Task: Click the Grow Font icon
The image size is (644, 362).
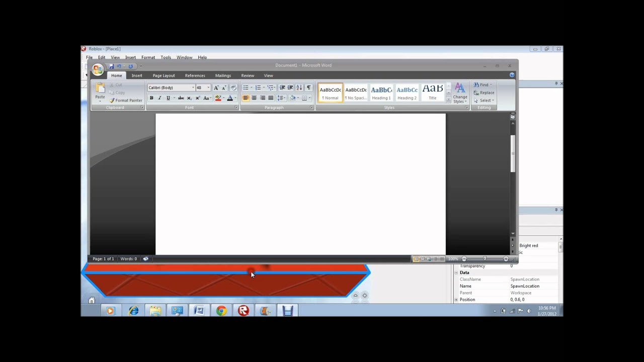Action: [x=216, y=87]
